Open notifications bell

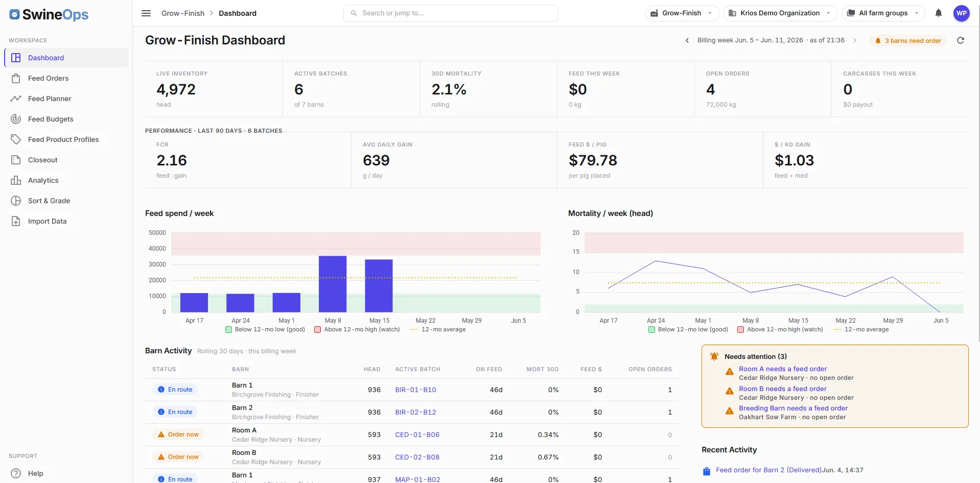[939, 13]
